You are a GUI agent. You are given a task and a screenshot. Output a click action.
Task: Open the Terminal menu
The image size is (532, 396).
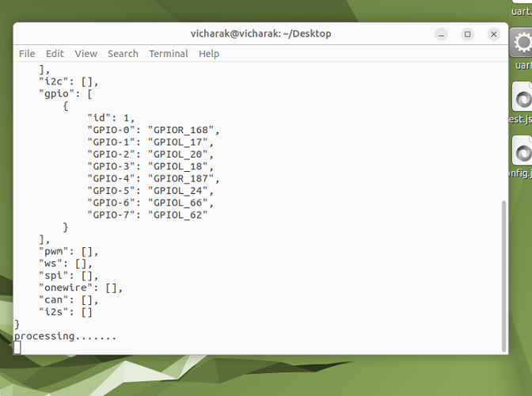pyautogui.click(x=168, y=54)
